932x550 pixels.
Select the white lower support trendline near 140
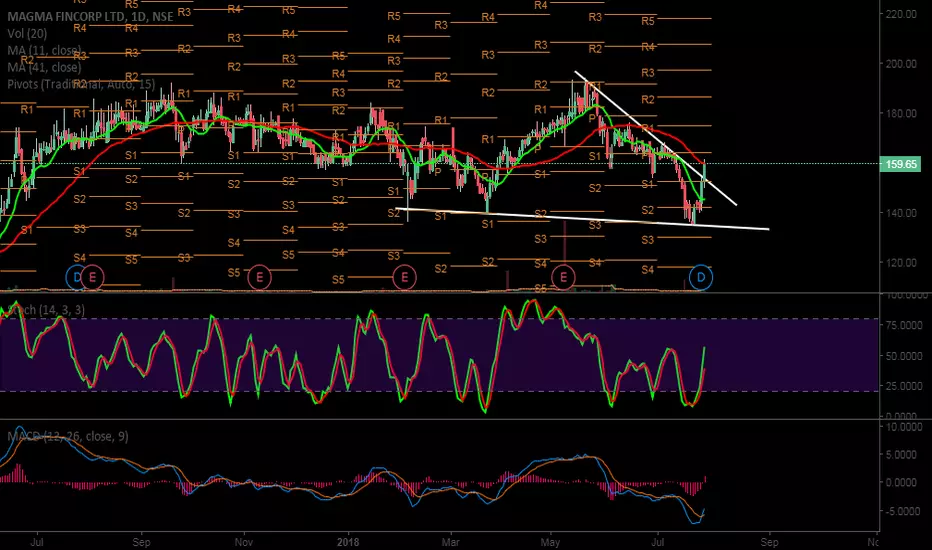(x=582, y=219)
